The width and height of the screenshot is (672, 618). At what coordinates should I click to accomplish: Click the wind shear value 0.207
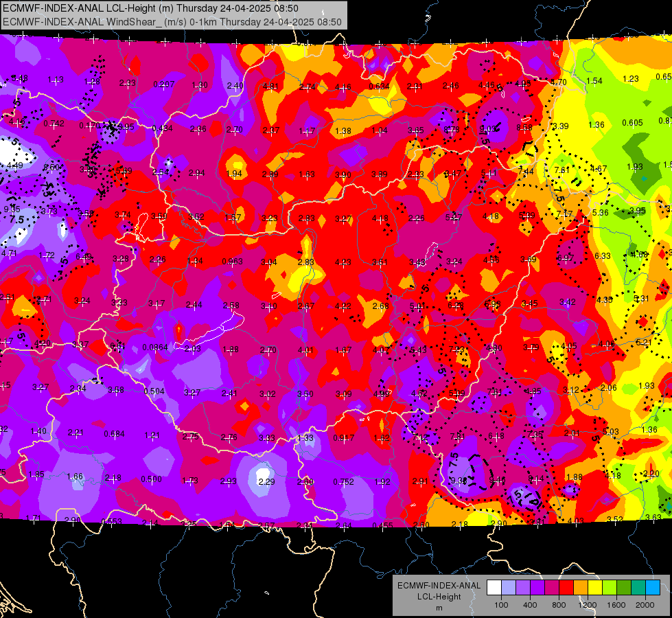click(164, 84)
